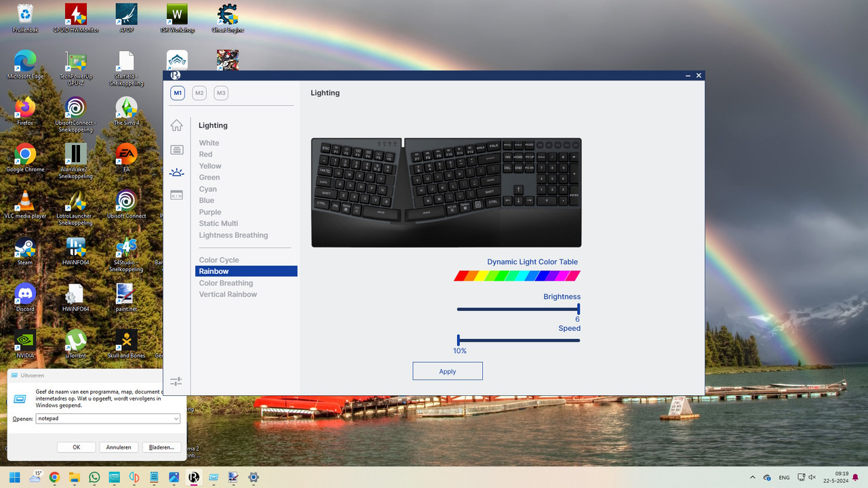
Task: Choose Color Cycle effect
Action: 219,260
